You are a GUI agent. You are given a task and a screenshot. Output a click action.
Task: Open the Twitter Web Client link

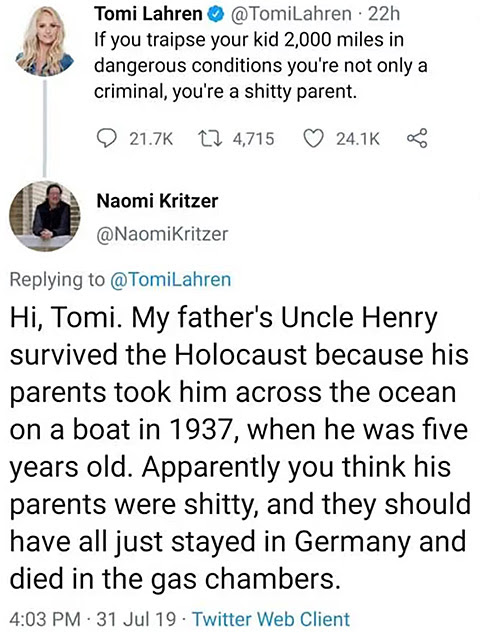(271, 618)
